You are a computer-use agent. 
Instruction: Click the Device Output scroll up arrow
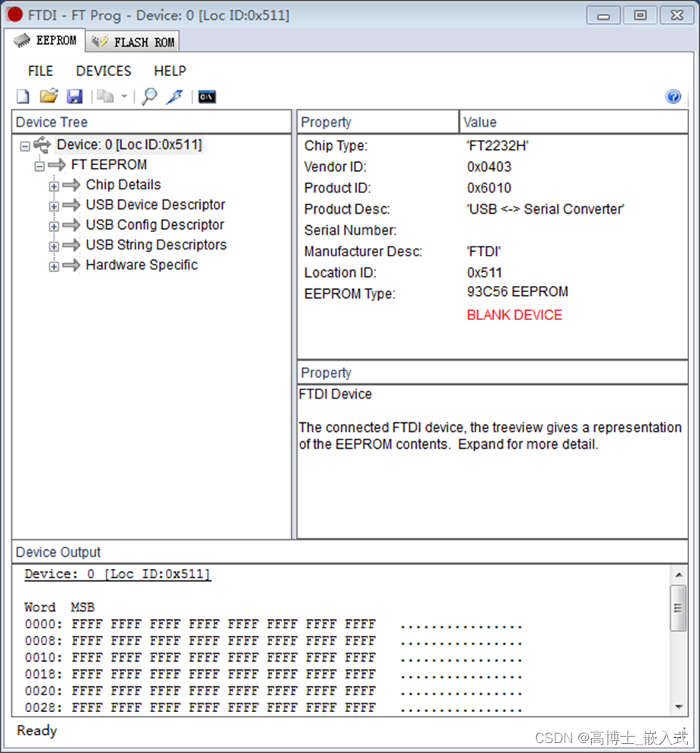pos(679,575)
